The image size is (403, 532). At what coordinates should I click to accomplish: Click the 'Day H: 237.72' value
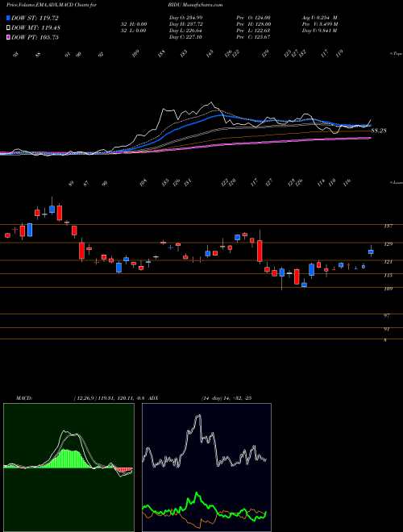pos(186,24)
